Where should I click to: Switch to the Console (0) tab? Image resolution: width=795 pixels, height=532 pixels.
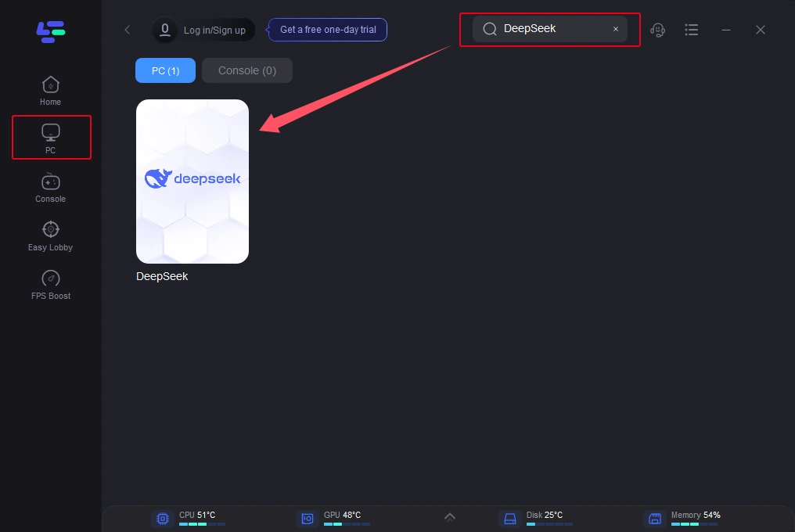pos(247,70)
